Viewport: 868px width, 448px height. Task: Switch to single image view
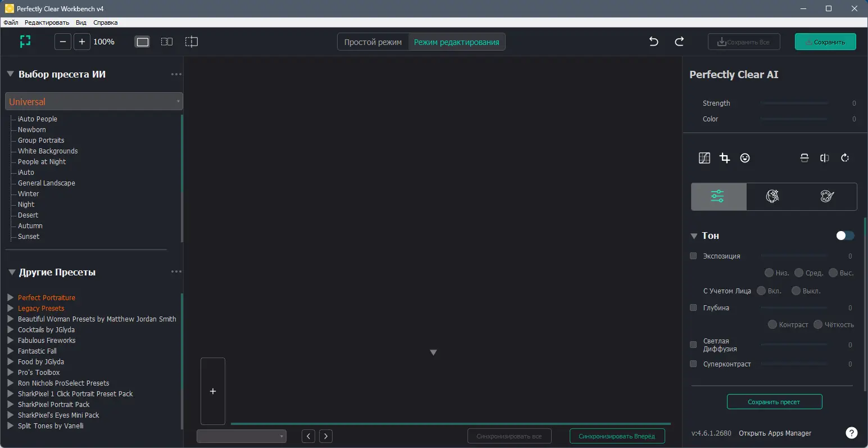(x=143, y=42)
